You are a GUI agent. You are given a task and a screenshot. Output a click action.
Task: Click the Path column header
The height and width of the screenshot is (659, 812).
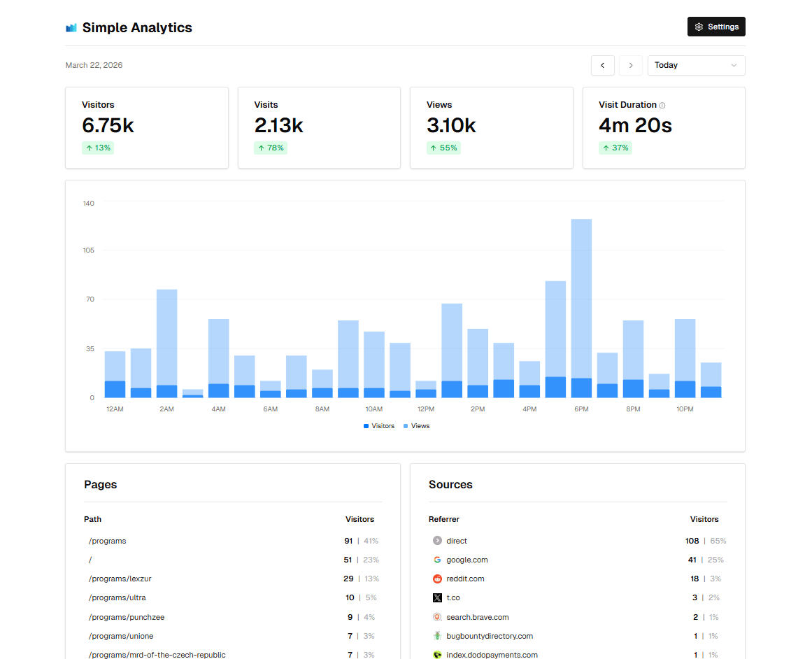pyautogui.click(x=93, y=519)
